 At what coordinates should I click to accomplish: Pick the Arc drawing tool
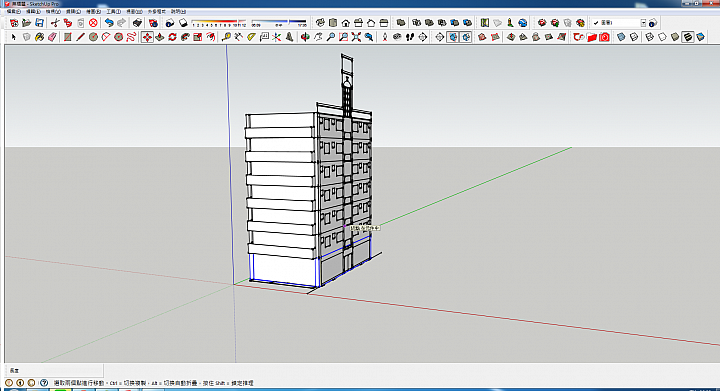(106, 37)
